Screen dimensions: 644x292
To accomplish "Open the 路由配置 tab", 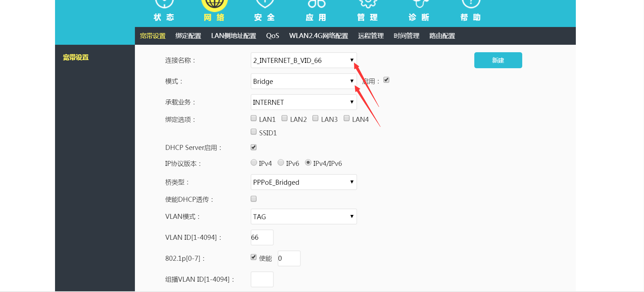I will click(x=442, y=36).
